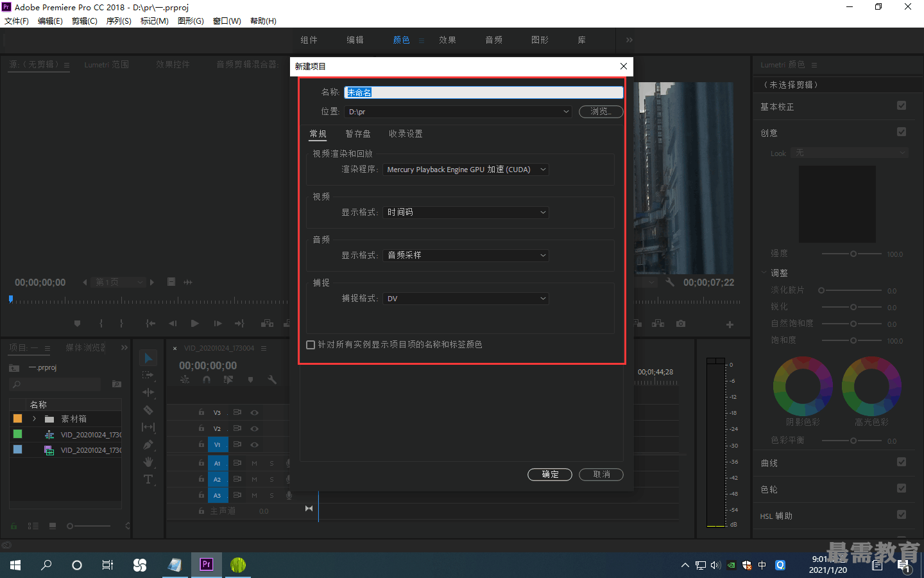Select the Slip tool
Viewport: 924px width, 578px height.
click(148, 427)
